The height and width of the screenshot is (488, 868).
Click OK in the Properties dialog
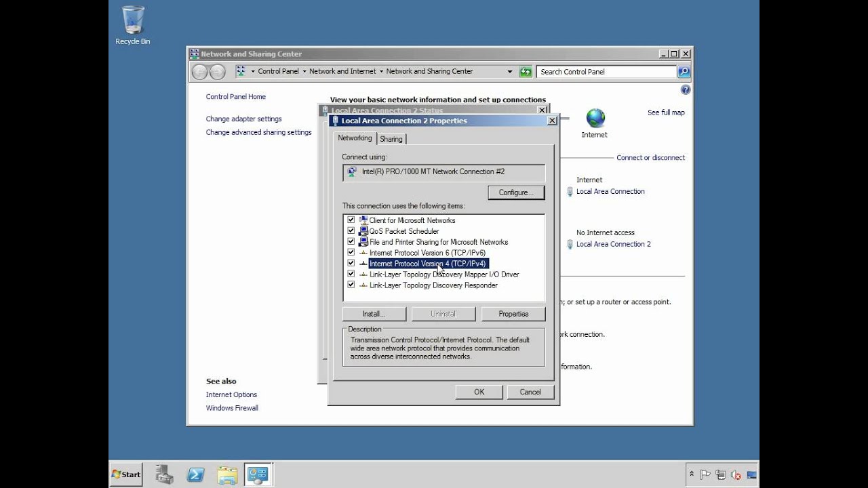[x=479, y=392]
